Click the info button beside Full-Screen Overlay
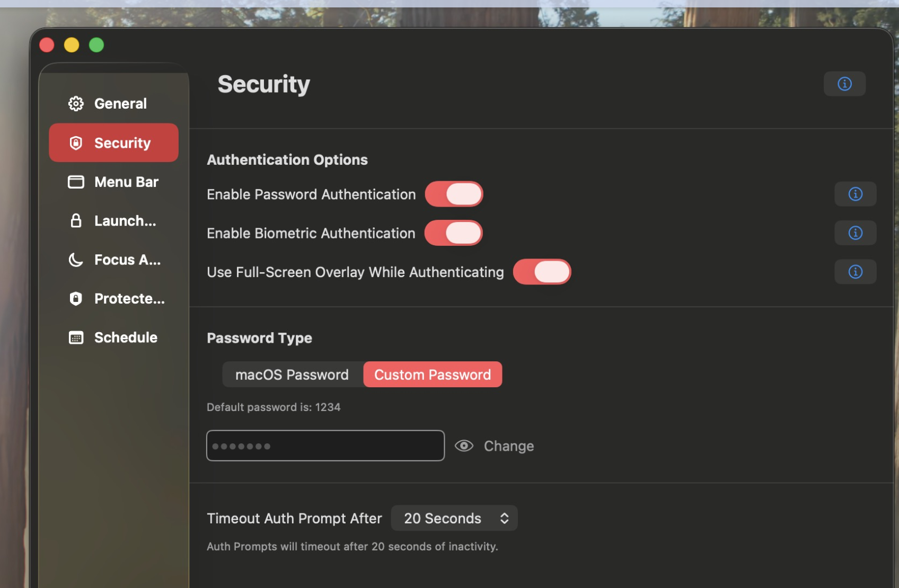This screenshot has width=899, height=588. (x=854, y=271)
